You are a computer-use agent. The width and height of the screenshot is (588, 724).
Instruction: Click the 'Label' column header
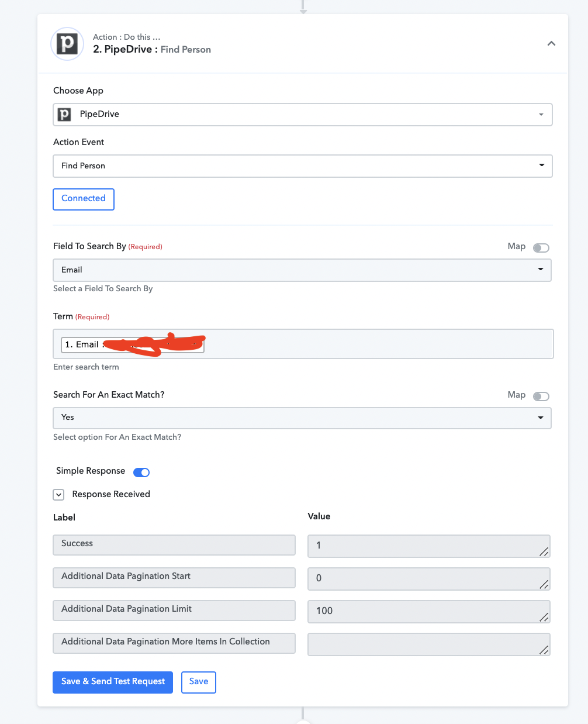[64, 518]
